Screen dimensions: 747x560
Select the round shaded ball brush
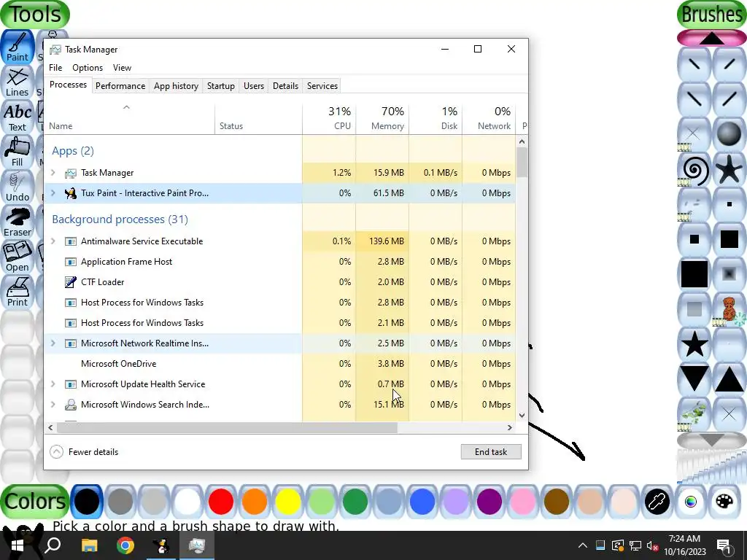pos(729,135)
